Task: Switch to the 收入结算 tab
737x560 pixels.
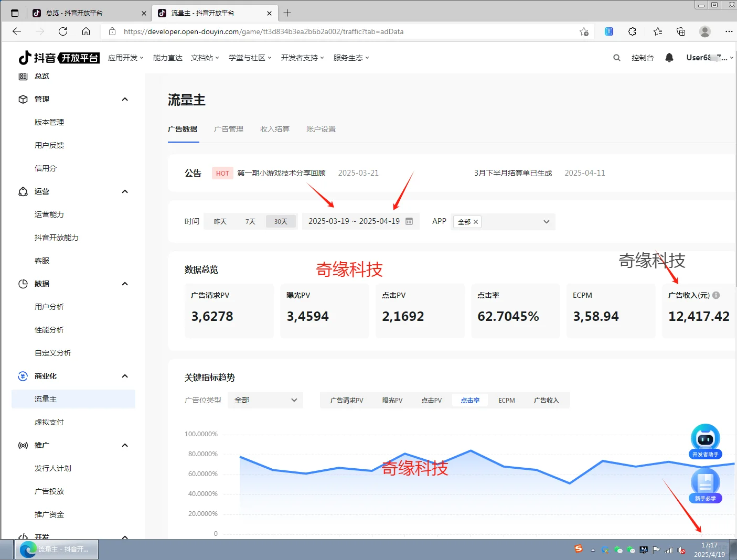Action: coord(274,129)
